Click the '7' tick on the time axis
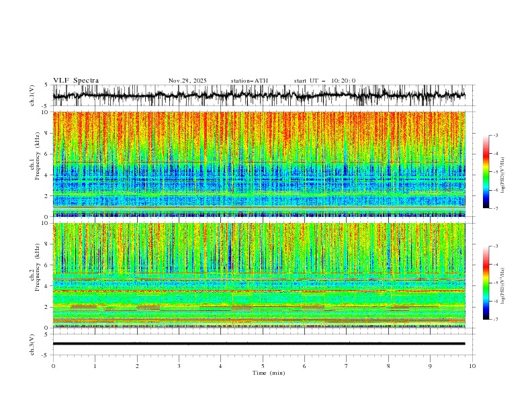The width and height of the screenshot is (532, 411). click(x=347, y=366)
